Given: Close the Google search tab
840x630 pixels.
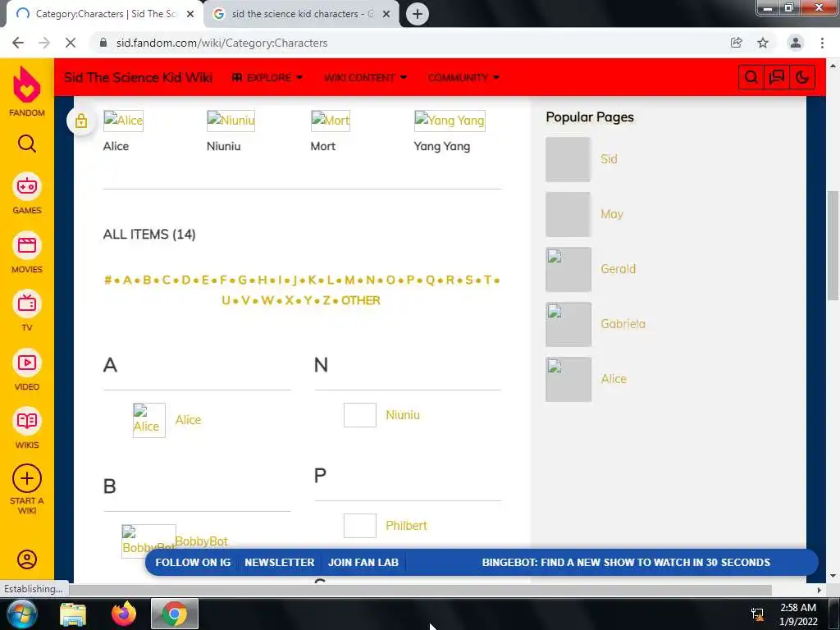Looking at the screenshot, I should point(386,14).
